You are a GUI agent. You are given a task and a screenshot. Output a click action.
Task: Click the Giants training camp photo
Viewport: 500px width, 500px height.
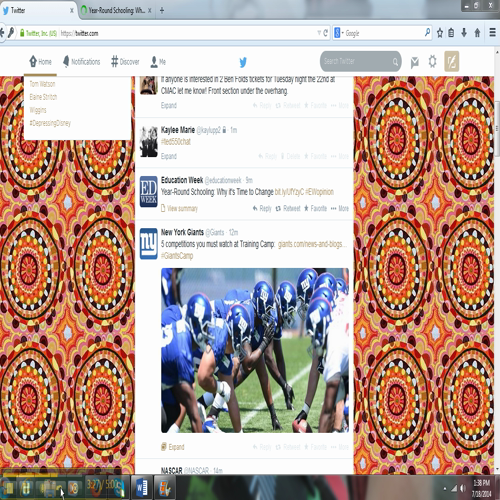coord(255,350)
